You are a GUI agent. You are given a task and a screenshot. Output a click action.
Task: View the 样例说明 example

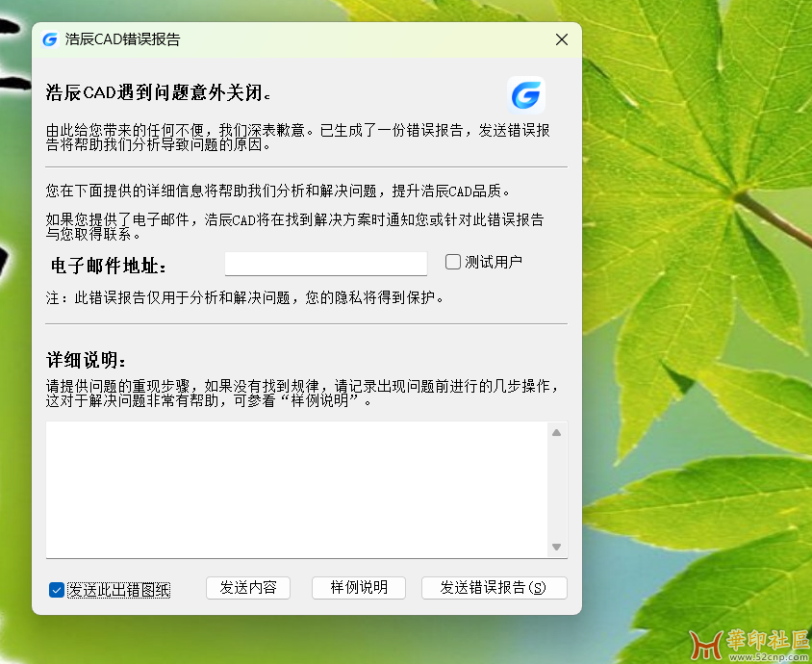point(359,588)
